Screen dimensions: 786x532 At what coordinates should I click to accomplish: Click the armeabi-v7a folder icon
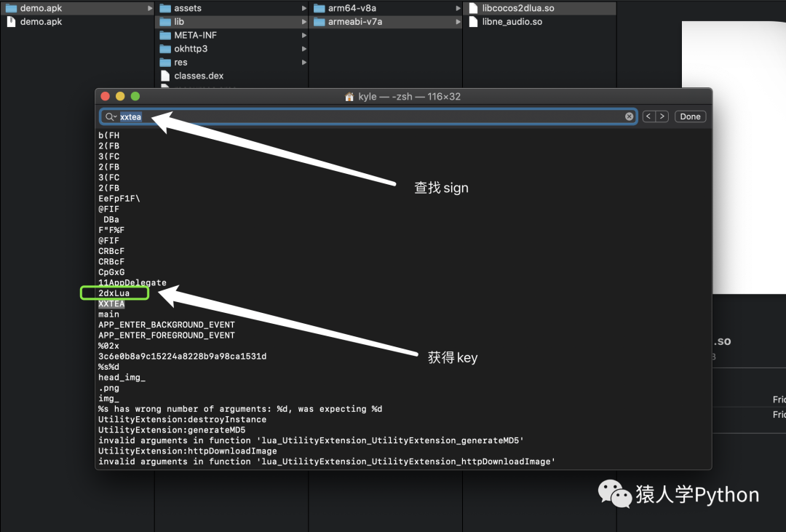tap(319, 22)
